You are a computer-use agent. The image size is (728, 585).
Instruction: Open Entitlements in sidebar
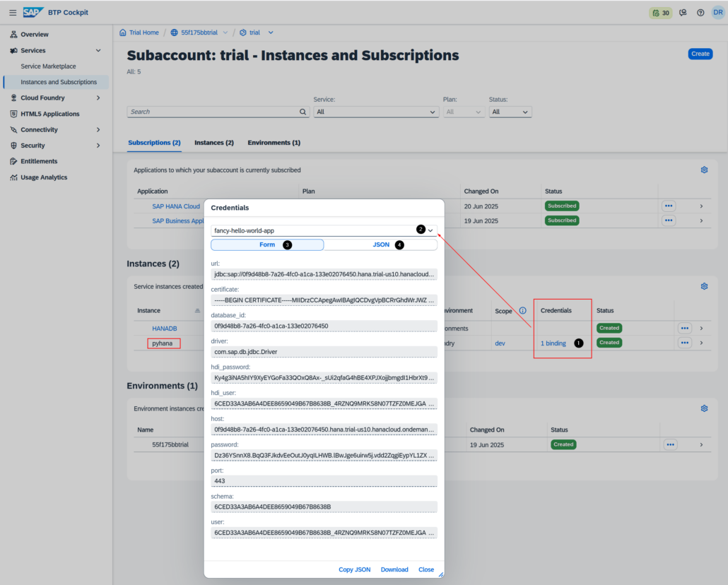coord(39,161)
